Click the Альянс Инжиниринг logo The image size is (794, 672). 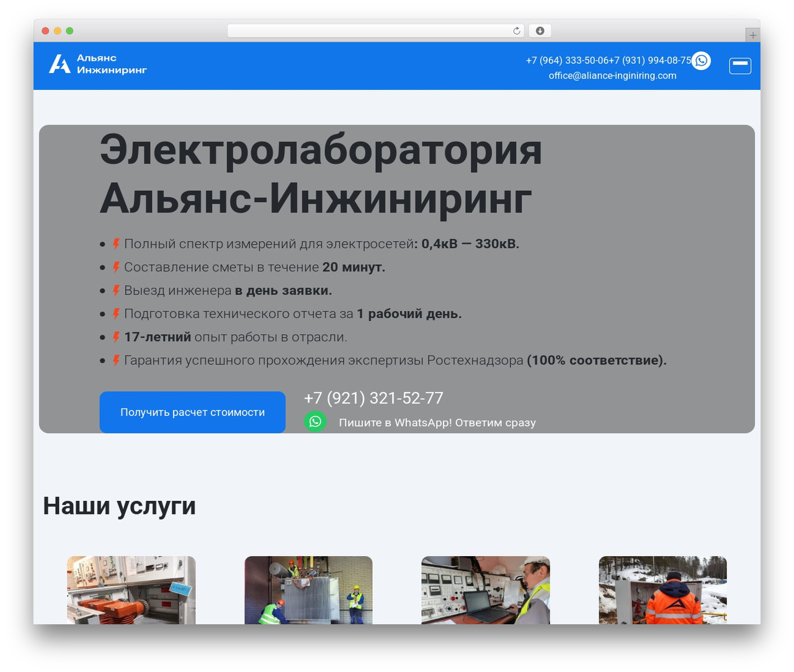click(x=98, y=64)
